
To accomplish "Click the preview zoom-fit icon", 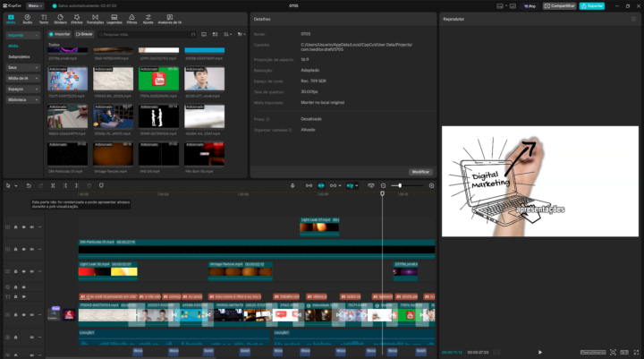I will pyautogui.click(x=613, y=353).
